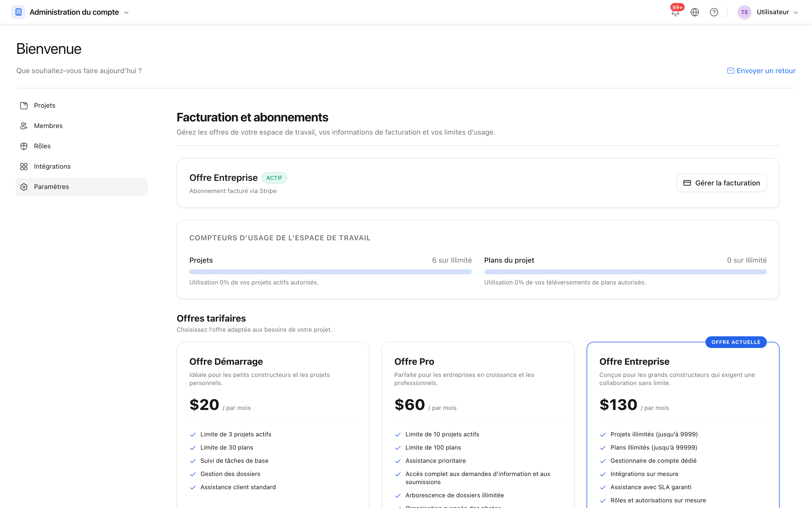Screen dimensions: 812x508
Task: Click 'Assistance prioritaire' feature line
Action: pyautogui.click(x=435, y=461)
